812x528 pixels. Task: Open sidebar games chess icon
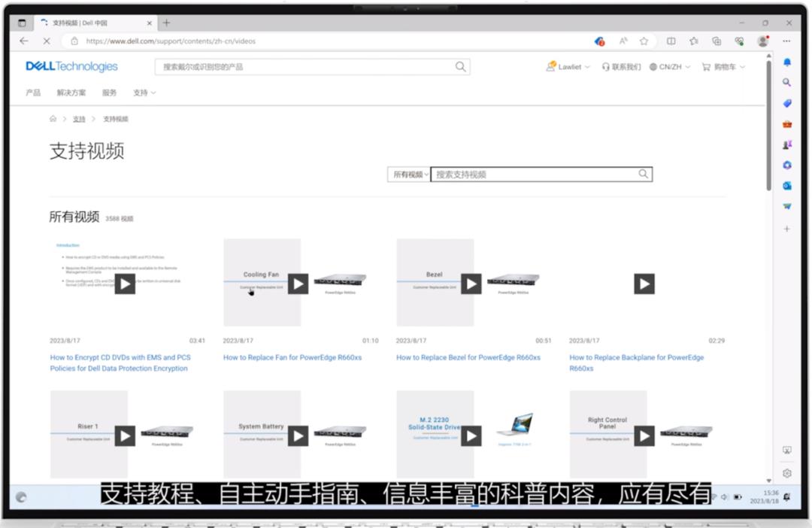point(787,144)
